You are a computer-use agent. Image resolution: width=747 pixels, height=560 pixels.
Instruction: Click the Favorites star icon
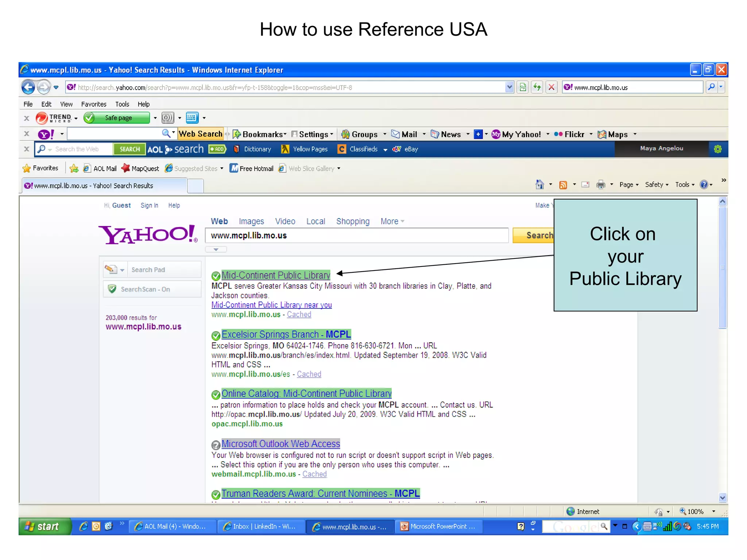[27, 168]
